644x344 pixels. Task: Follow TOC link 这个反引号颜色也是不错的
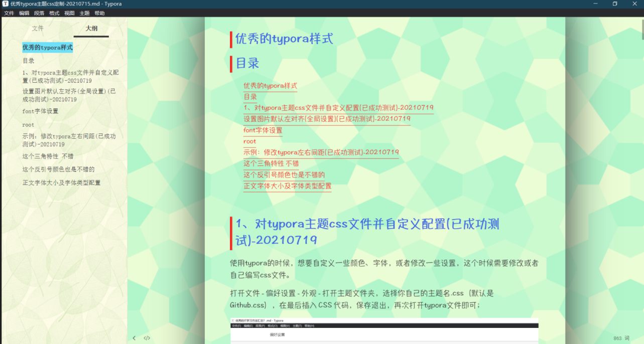[x=284, y=175]
